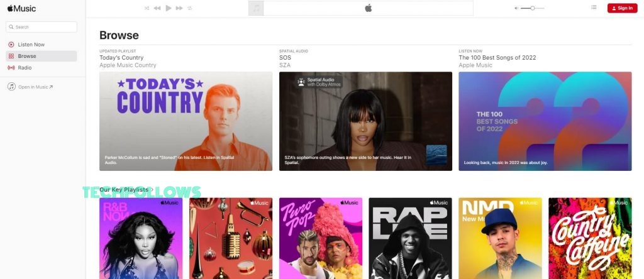Screen dimensions: 644x279
Task: Click the small SOS album cover thumbnail
Action: pyautogui.click(x=436, y=155)
